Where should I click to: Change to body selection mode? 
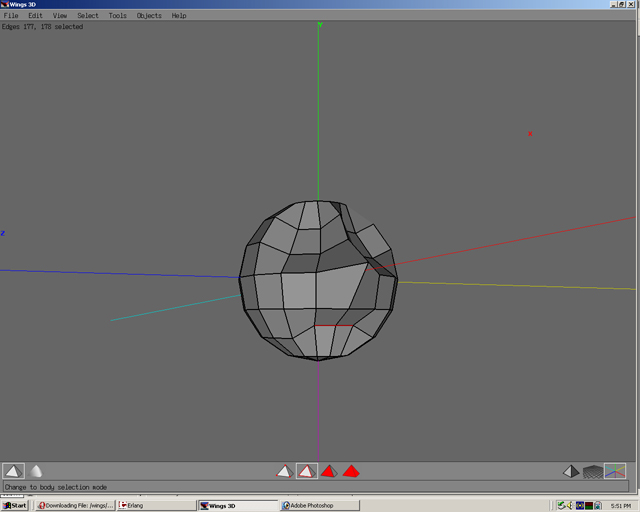click(351, 471)
